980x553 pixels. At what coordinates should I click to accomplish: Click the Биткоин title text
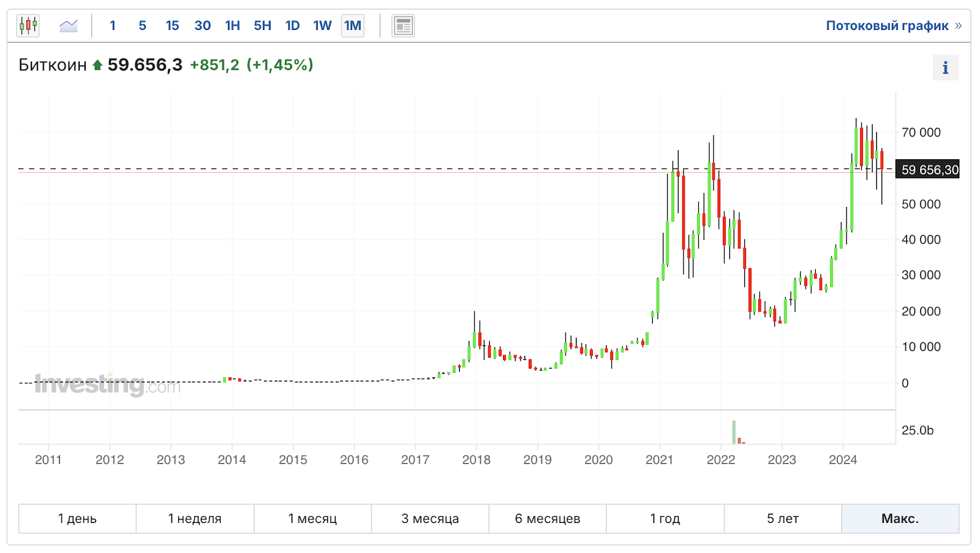tap(53, 65)
